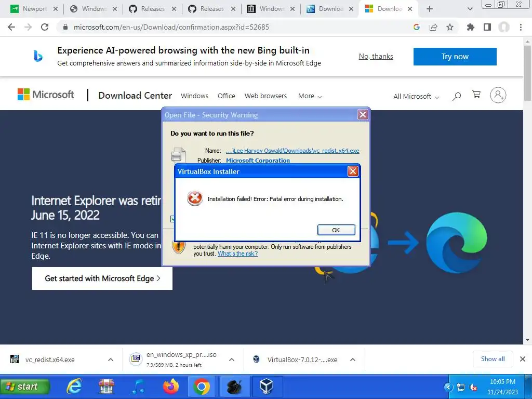The height and width of the screenshot is (399, 532).
Task: Expand the All Microsoft dropdown
Action: pos(416,96)
